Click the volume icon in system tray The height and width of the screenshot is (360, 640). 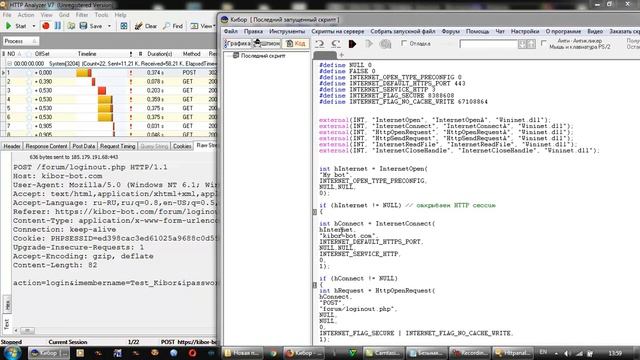pyautogui.click(x=567, y=353)
